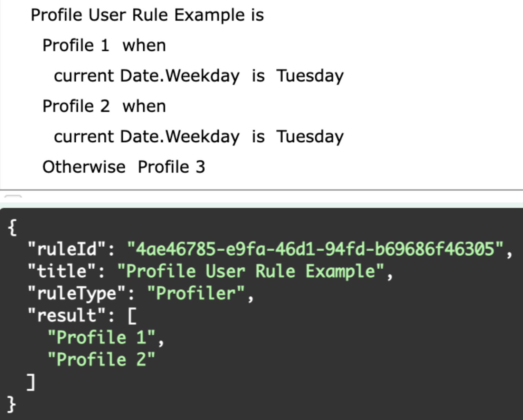The width and height of the screenshot is (523, 420).
Task: Click the first condition's Tuesday value
Action: pyautogui.click(x=310, y=76)
